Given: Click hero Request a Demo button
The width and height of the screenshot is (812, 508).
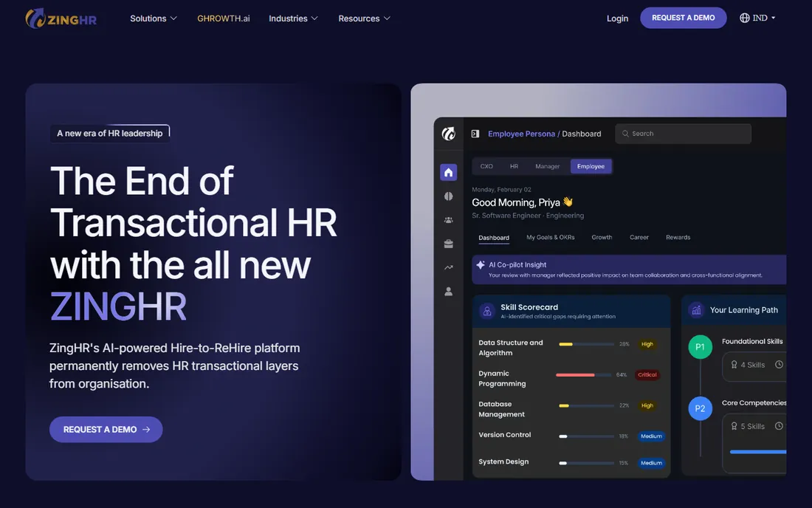Looking at the screenshot, I should [106, 429].
